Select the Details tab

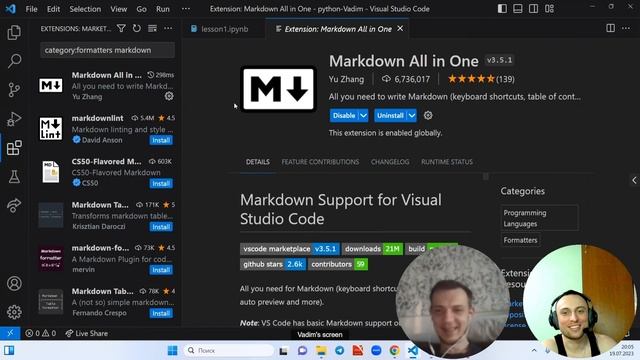click(x=258, y=162)
